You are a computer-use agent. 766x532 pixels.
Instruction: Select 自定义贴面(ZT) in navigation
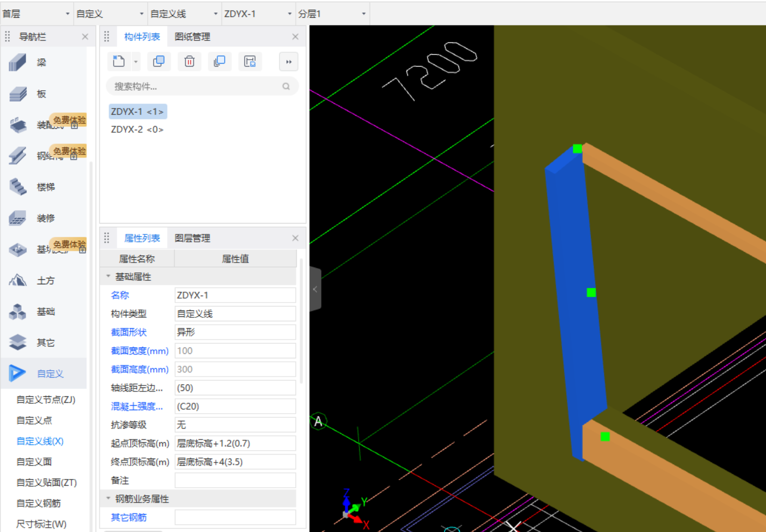(46, 482)
